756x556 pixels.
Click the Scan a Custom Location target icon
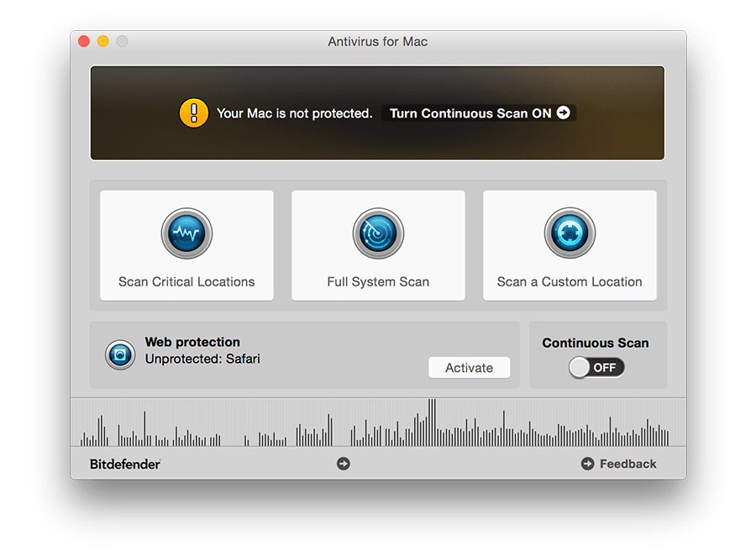(570, 233)
